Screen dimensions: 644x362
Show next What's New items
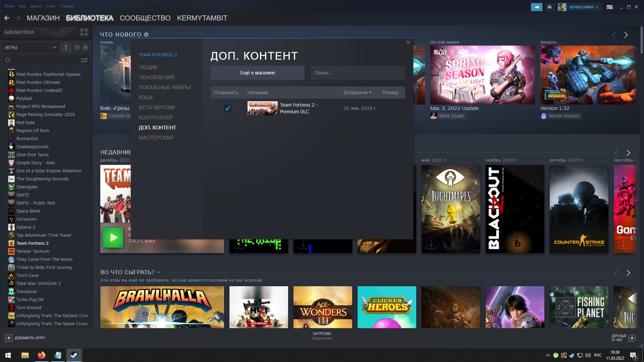pos(626,35)
